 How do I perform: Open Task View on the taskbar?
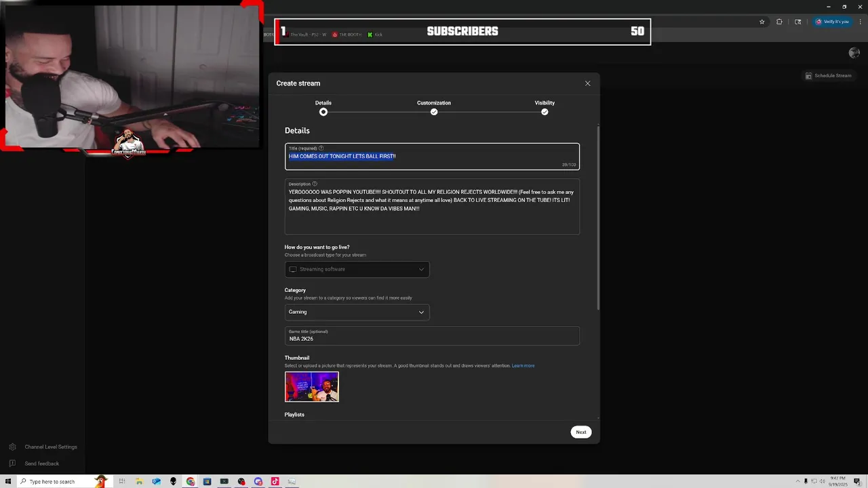[x=122, y=481]
